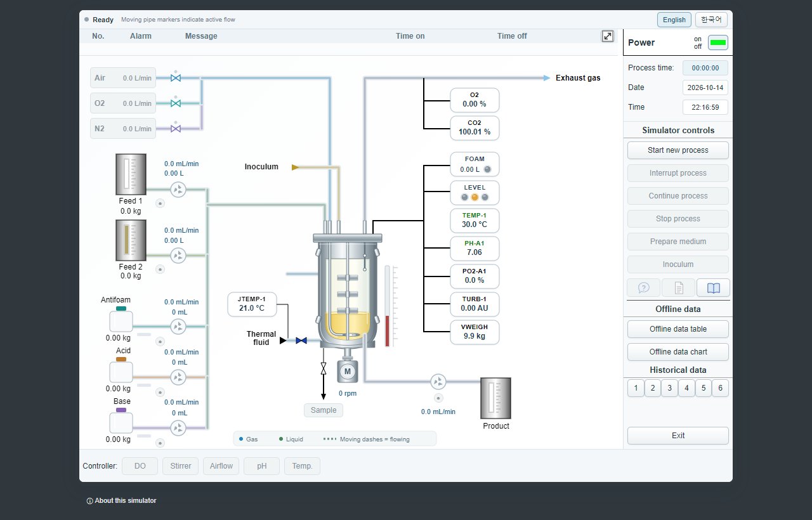Open the Stirrer controller panel
Viewport: 812px width, 520px height.
181,466
